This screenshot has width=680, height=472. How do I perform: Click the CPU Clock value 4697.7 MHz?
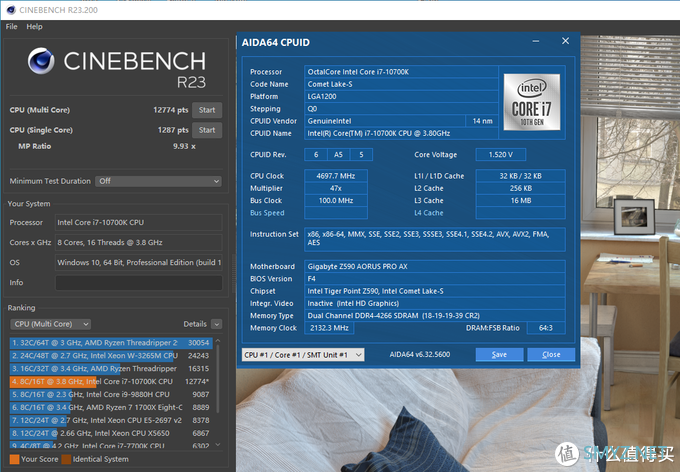tap(336, 176)
